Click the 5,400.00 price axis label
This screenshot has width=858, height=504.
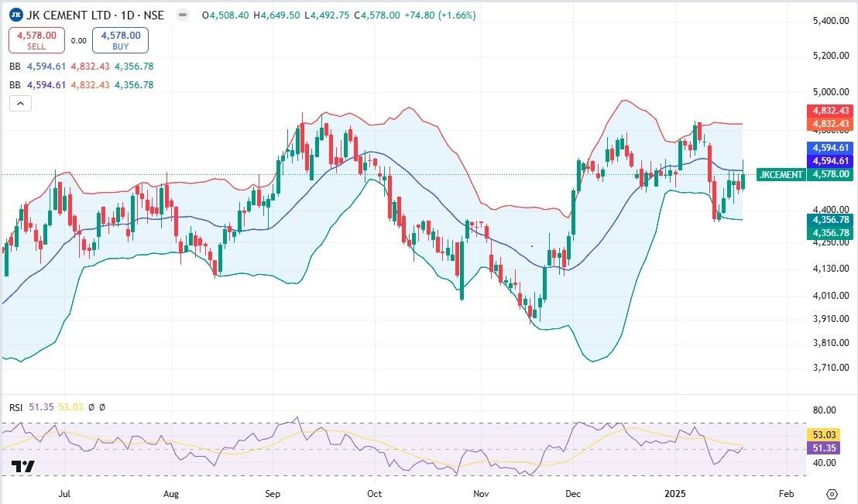coord(831,21)
